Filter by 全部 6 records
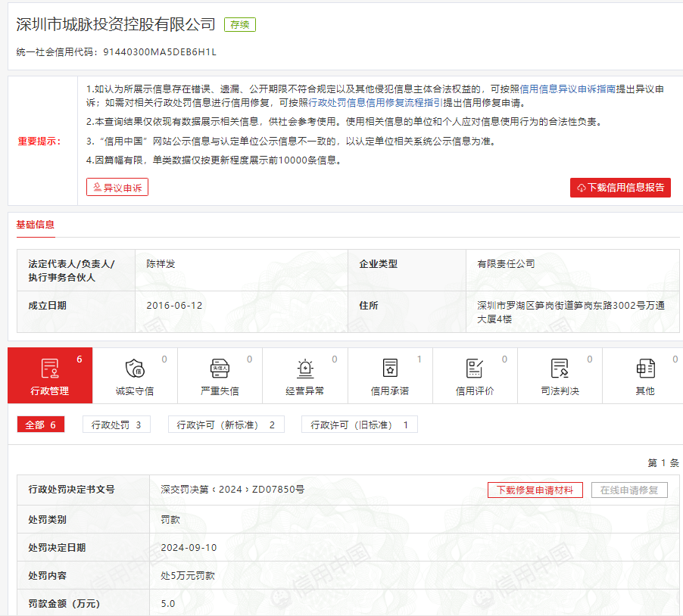Viewport: 683px width, 616px height. [x=41, y=425]
